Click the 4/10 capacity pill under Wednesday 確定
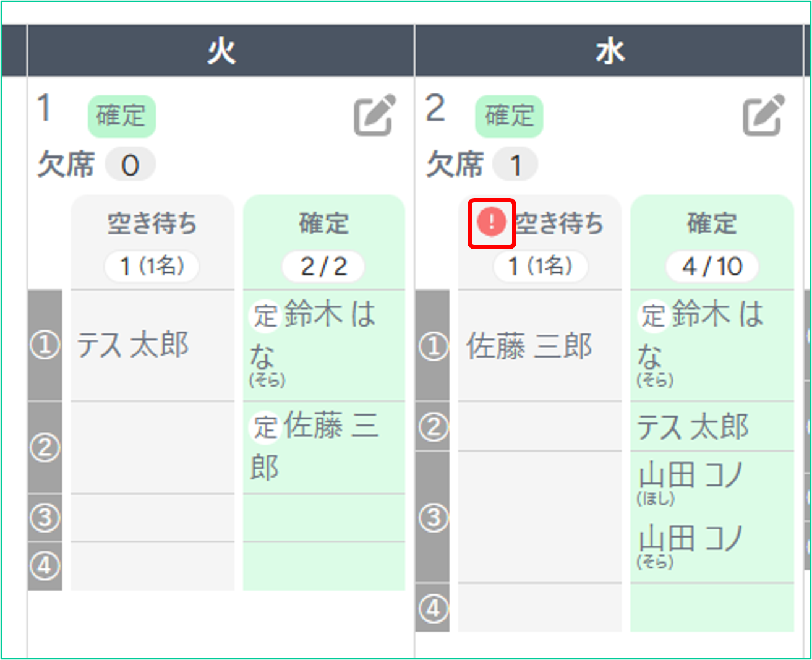The height and width of the screenshot is (660, 812). (712, 267)
